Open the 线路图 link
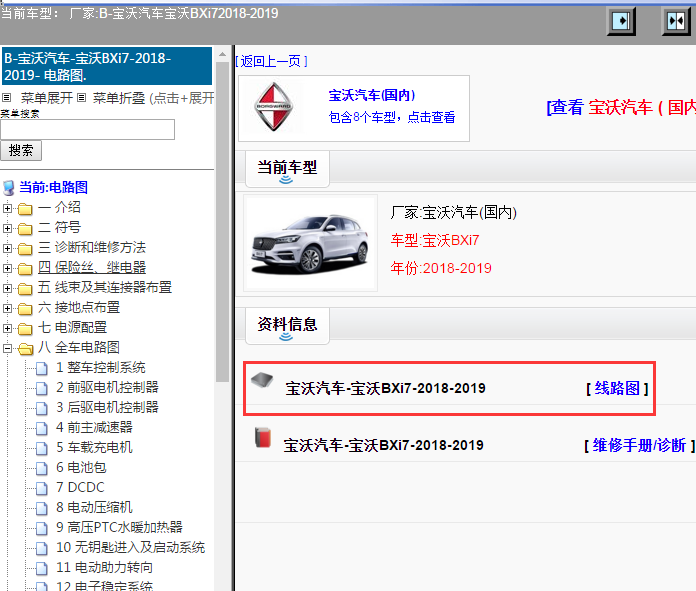This screenshot has width=696, height=591. (x=617, y=388)
